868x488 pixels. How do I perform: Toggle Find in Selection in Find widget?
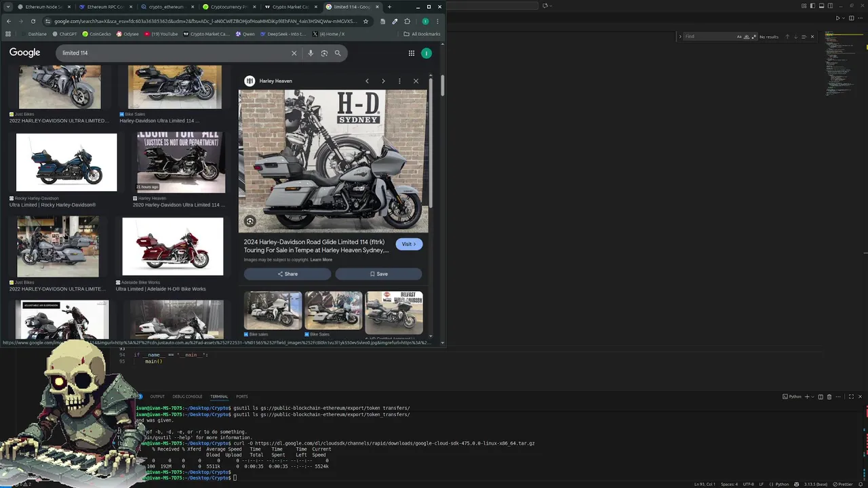click(804, 37)
